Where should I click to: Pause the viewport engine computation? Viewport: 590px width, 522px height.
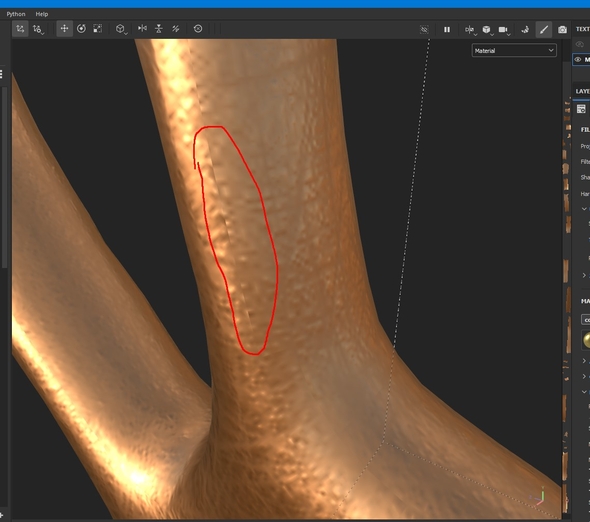click(447, 29)
